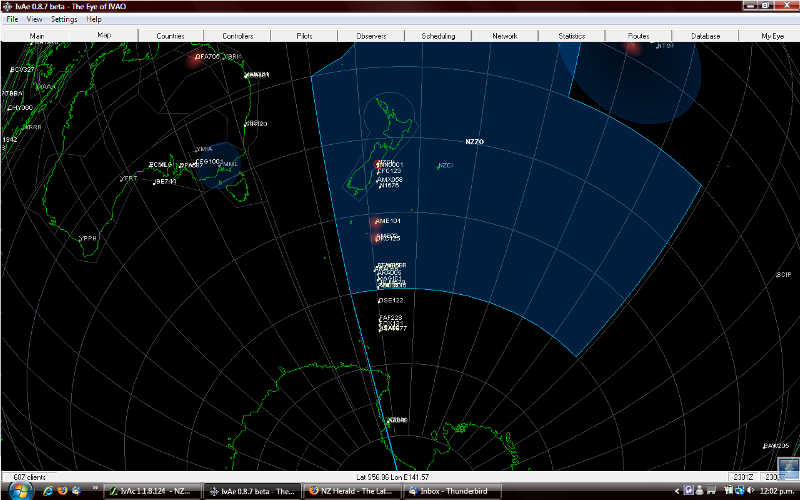
Task: Switch to the Controllers tab
Action: 237,36
